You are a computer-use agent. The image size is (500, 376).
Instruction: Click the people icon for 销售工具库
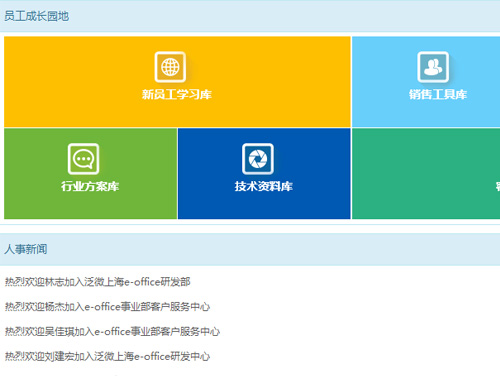[x=433, y=67]
